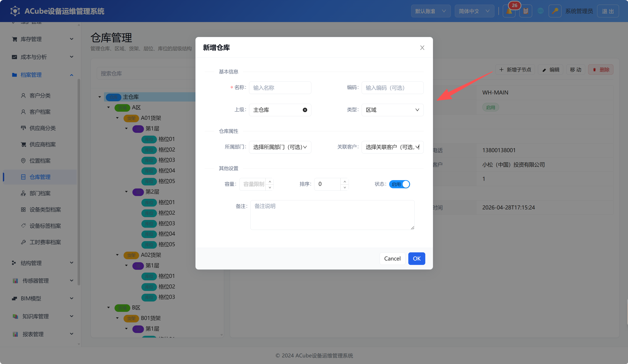Toggle the 启用 status switch
Image resolution: width=628 pixels, height=364 pixels.
[399, 184]
